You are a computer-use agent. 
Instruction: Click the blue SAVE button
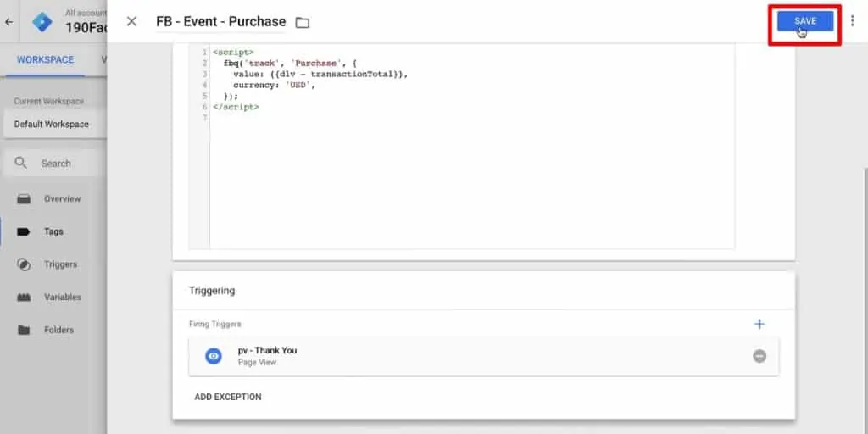(805, 21)
